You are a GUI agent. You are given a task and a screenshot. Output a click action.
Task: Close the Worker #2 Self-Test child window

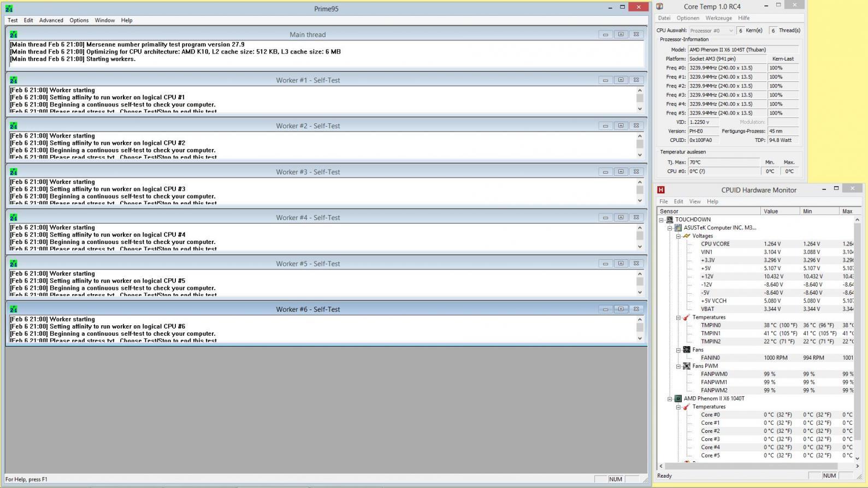click(636, 126)
